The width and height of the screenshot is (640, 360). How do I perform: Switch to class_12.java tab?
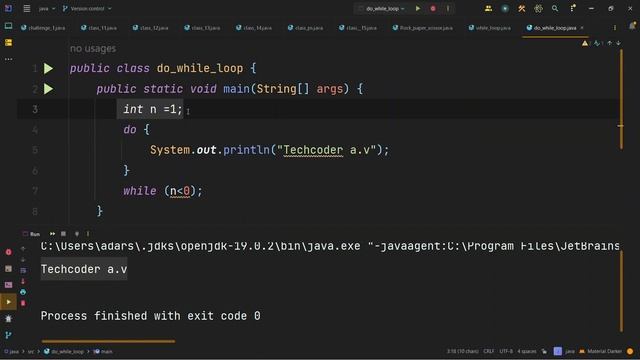tap(150, 28)
